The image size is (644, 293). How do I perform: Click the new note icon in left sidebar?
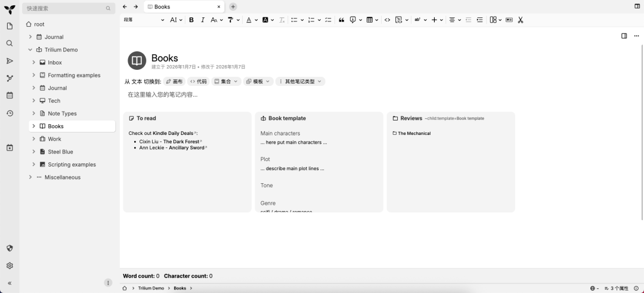[x=10, y=26]
